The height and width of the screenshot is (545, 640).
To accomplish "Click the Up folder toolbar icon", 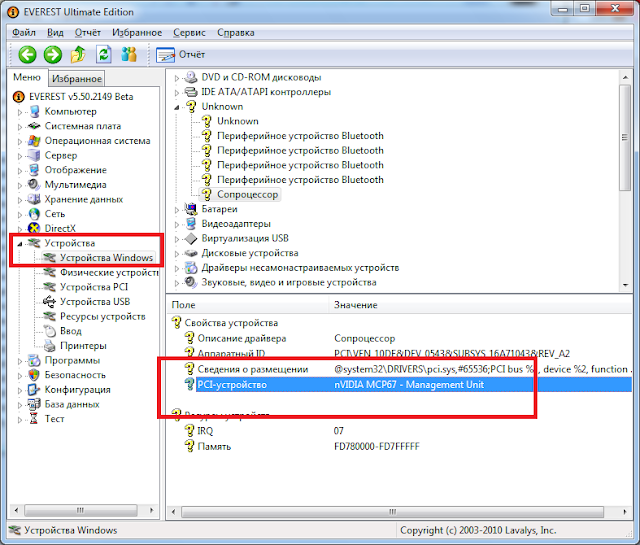I will [78, 54].
